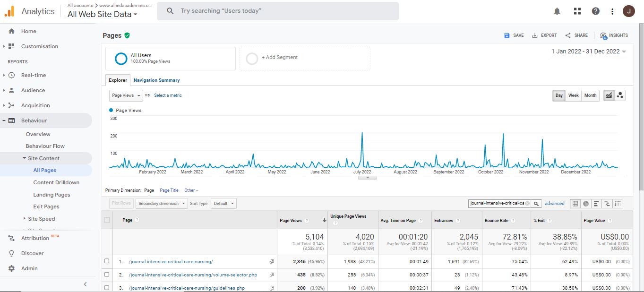Image resolution: width=644 pixels, height=292 pixels.
Task: Click the search magnifier beside table filter
Action: click(x=536, y=204)
